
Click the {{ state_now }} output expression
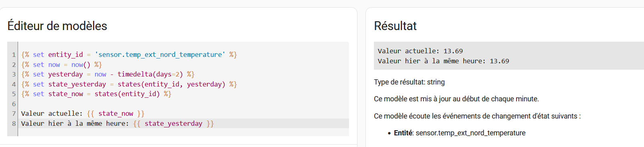115,113
